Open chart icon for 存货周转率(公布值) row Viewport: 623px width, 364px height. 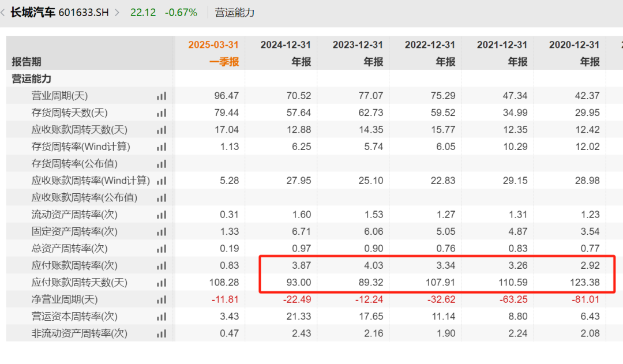coord(162,164)
